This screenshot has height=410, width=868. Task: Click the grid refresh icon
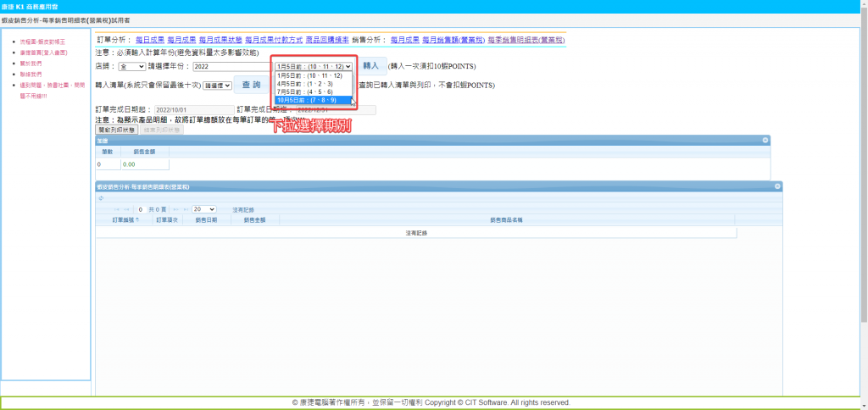101,198
